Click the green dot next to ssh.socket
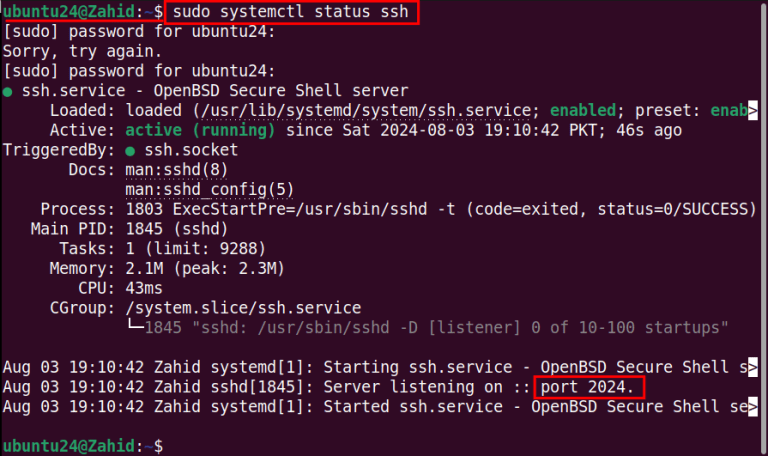This screenshot has height=456, width=768. coord(132,150)
